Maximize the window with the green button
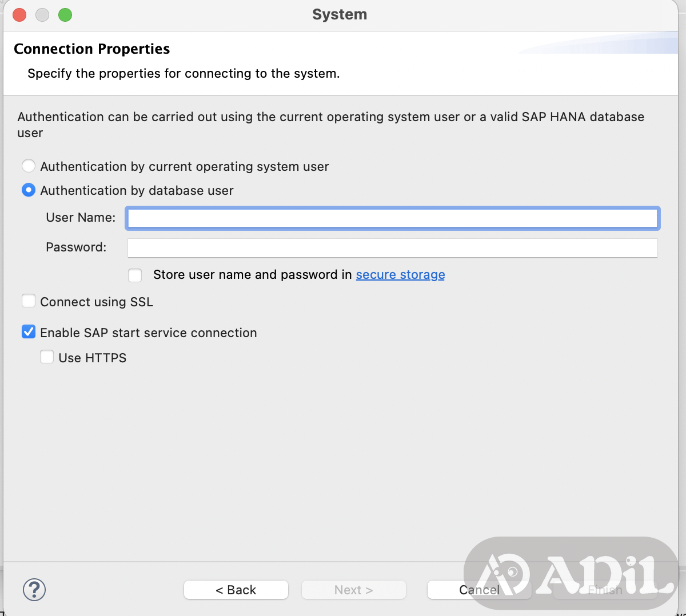 point(65,15)
